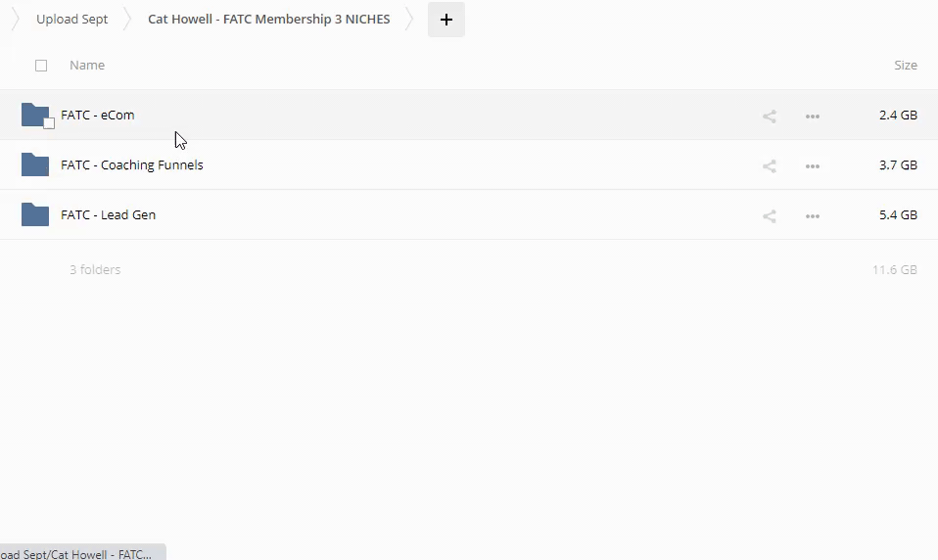Share the FATC - Lead Gen folder
Viewport: 938px width, 560px height.
coord(770,216)
